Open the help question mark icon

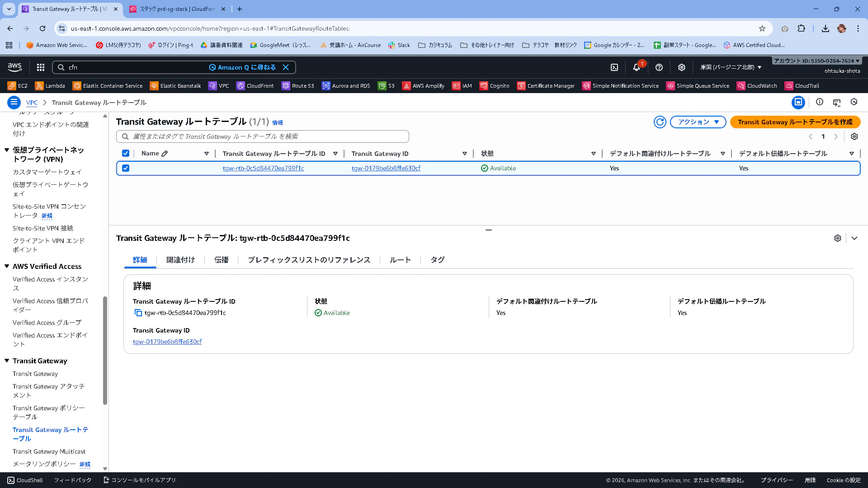coord(659,67)
